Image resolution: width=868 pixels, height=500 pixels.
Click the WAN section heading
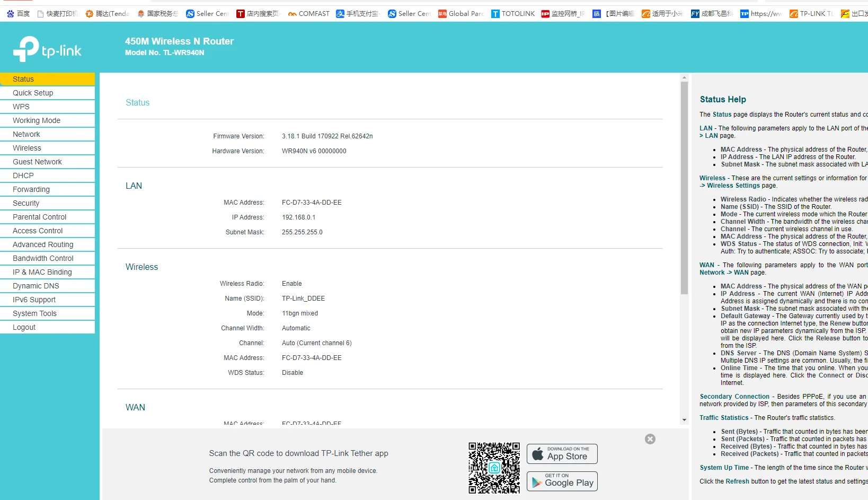point(135,407)
